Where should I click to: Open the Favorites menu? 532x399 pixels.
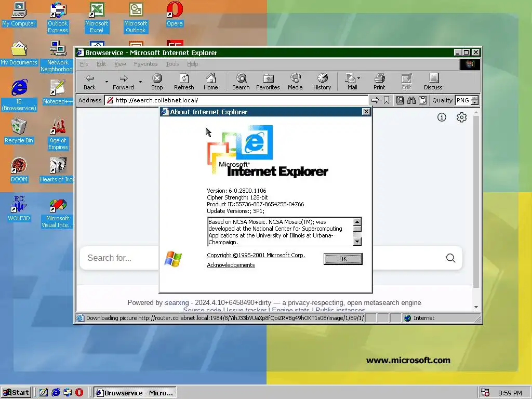[145, 64]
